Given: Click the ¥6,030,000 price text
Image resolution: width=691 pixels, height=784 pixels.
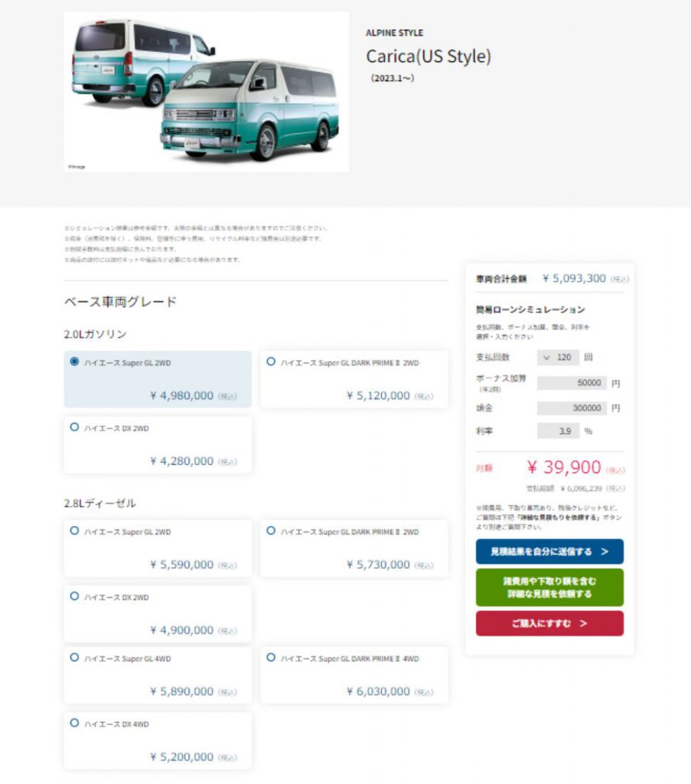Looking at the screenshot, I should pos(378,691).
